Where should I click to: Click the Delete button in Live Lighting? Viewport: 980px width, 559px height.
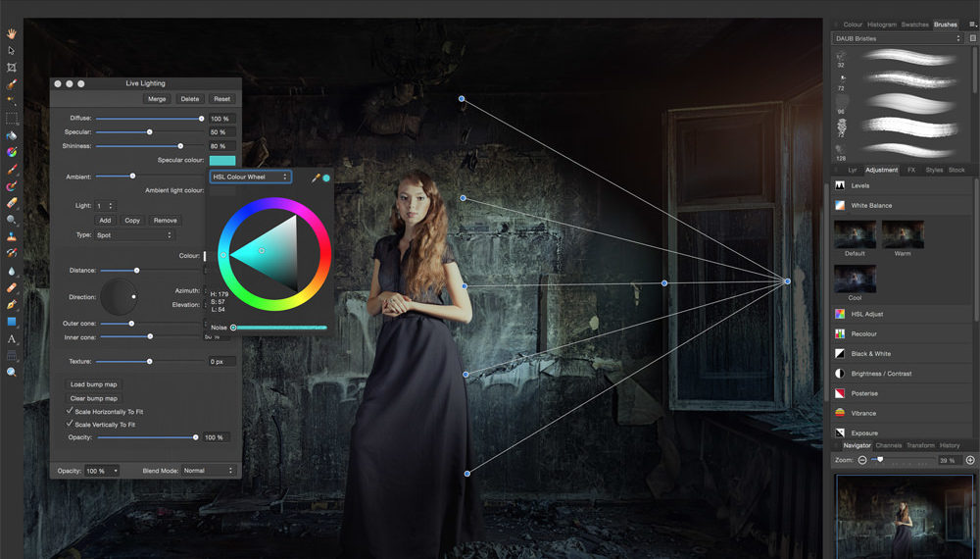coord(190,99)
